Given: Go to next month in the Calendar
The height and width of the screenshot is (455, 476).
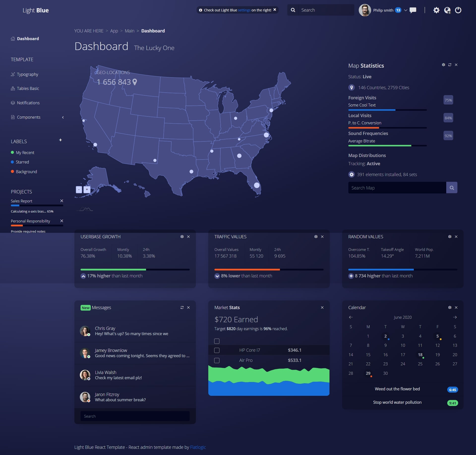Looking at the screenshot, I should point(455,317).
